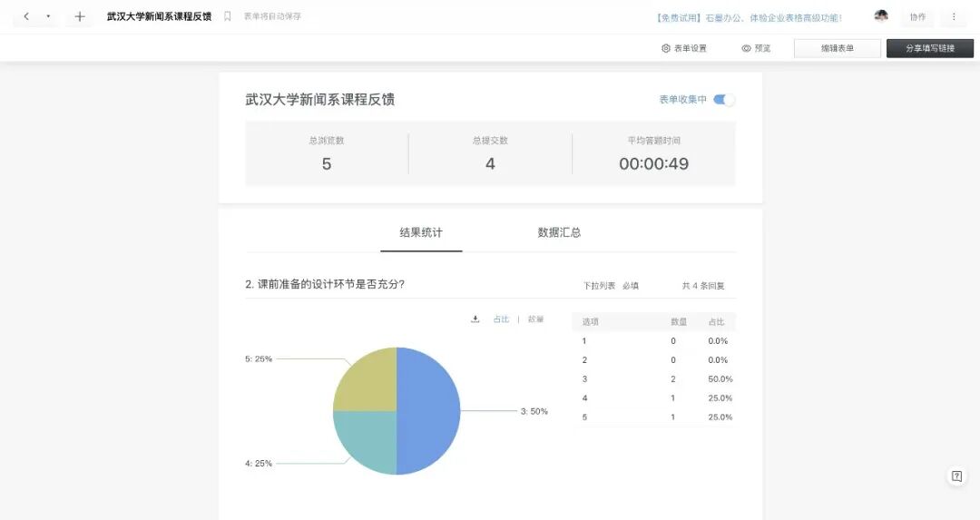
Task: Click the average time 00:00:49
Action: coord(653,163)
